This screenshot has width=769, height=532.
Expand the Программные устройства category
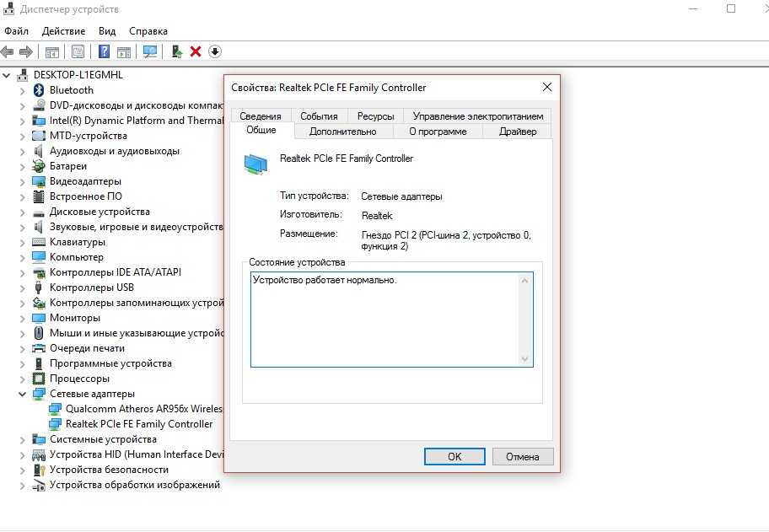click(x=22, y=364)
